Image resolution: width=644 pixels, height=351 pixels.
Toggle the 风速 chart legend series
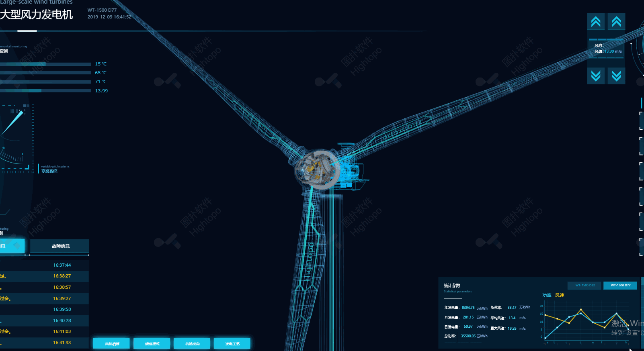[x=560, y=295]
